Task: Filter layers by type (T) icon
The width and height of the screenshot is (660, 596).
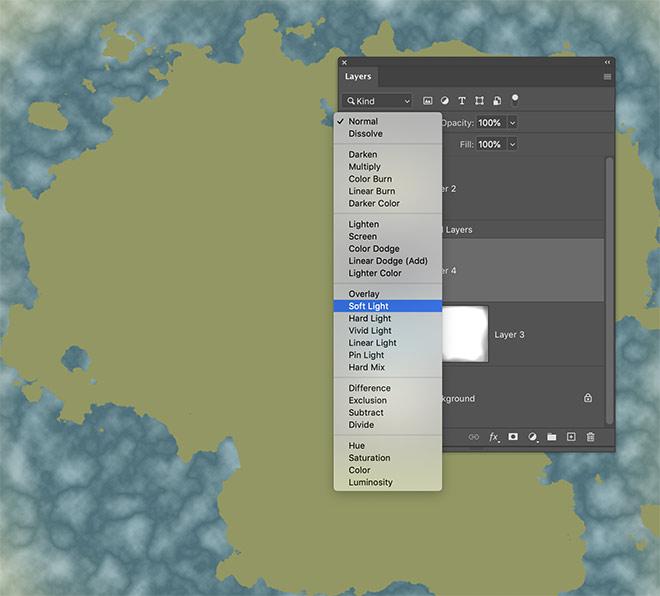Action: [x=462, y=101]
